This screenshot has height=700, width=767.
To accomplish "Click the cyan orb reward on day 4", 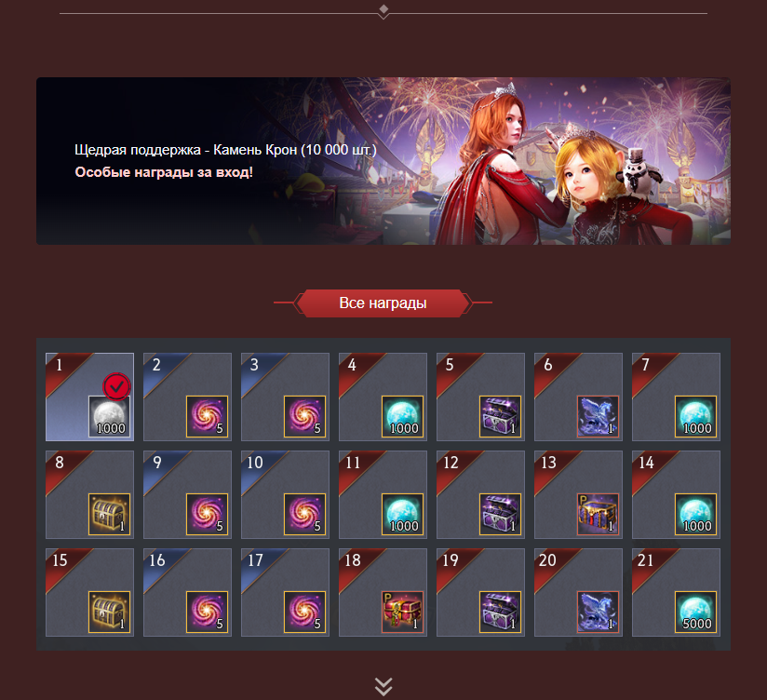I will point(402,416).
